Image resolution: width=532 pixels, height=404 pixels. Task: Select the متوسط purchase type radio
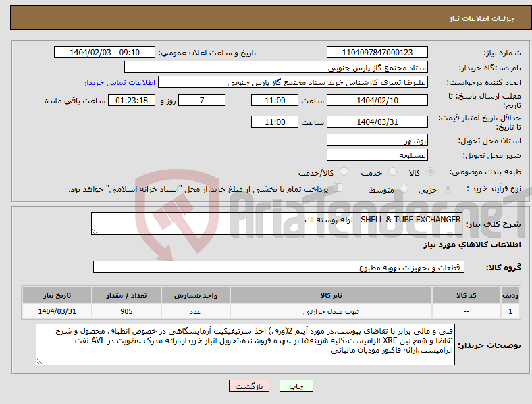pyautogui.click(x=404, y=188)
